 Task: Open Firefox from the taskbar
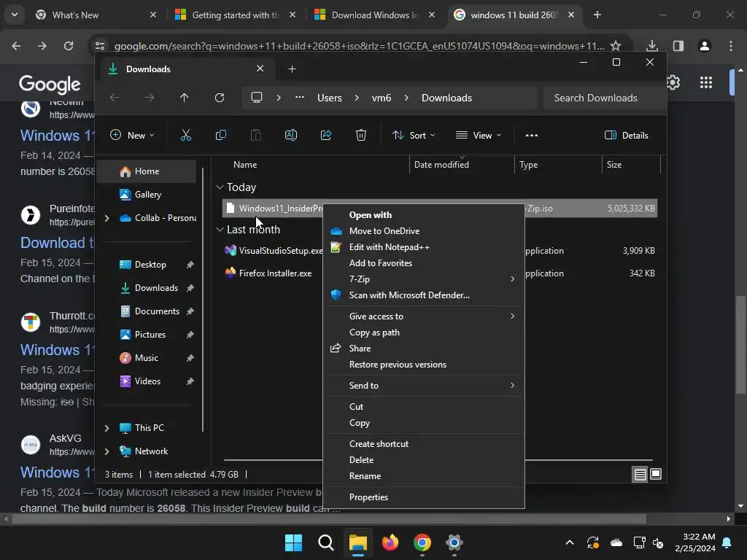[x=390, y=542]
